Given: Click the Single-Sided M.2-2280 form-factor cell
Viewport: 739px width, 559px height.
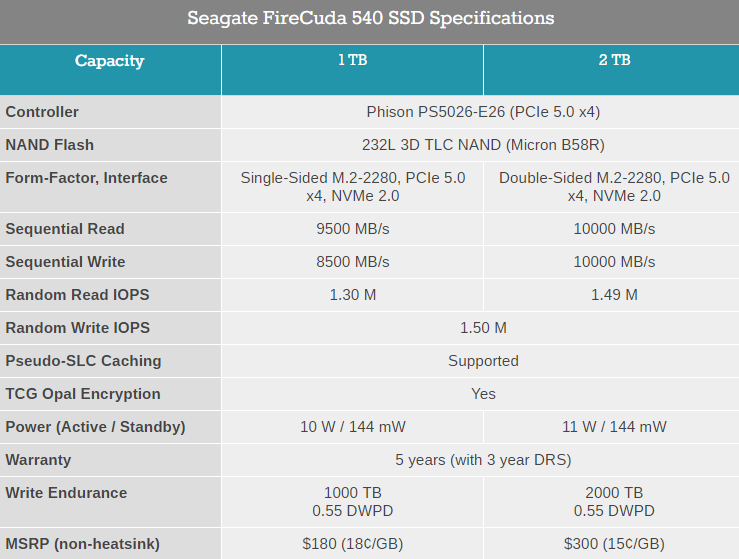Looking at the screenshot, I should click(353, 187).
